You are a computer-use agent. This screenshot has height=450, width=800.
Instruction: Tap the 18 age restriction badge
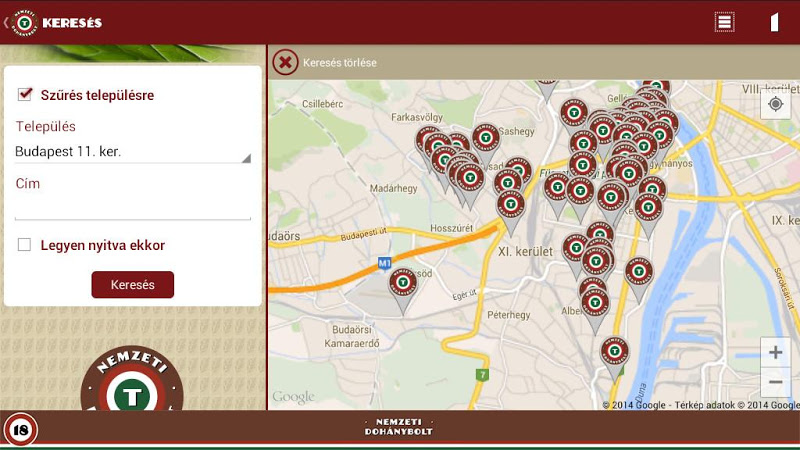pyautogui.click(x=20, y=430)
